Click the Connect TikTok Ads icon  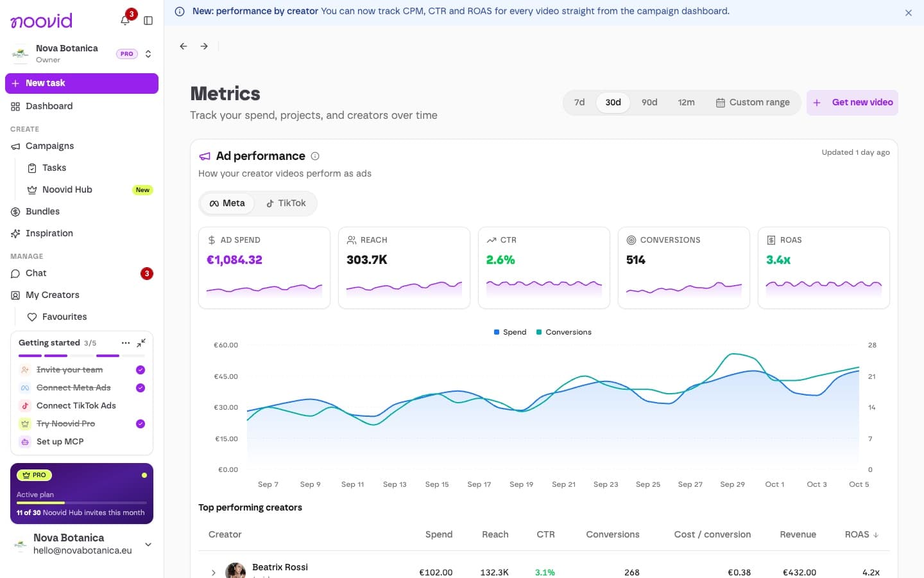[25, 406]
